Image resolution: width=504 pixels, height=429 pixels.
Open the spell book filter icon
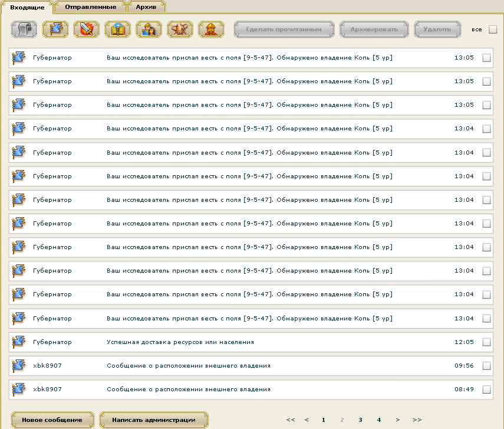point(117,29)
